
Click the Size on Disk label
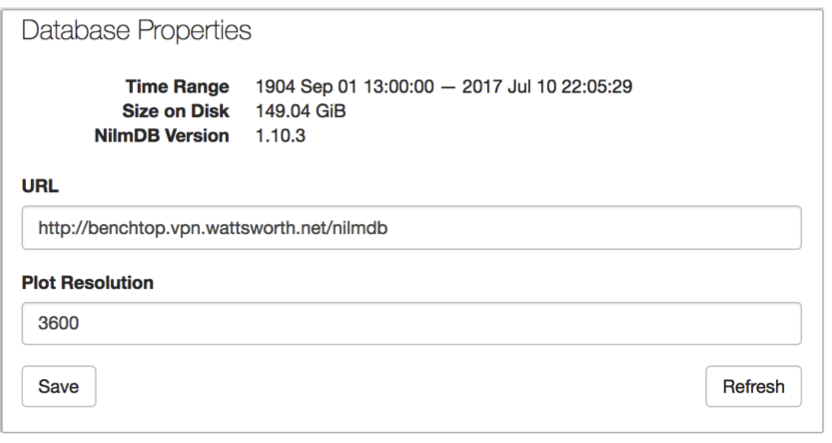pos(176,111)
